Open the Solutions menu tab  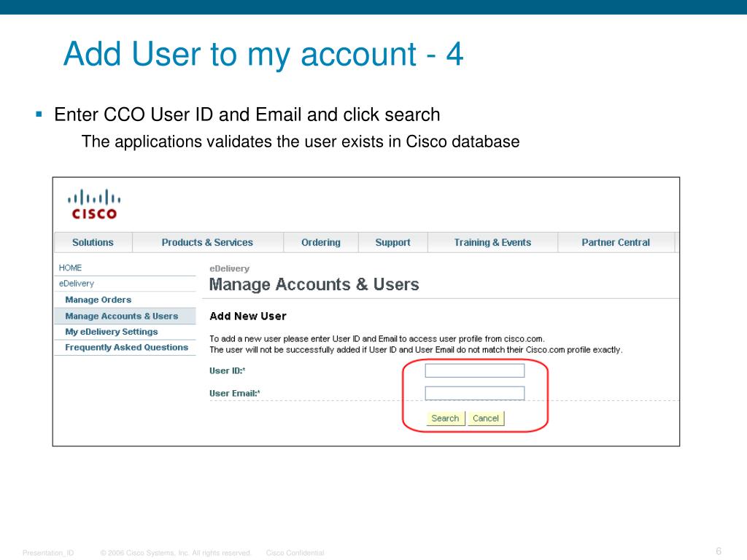click(x=93, y=242)
